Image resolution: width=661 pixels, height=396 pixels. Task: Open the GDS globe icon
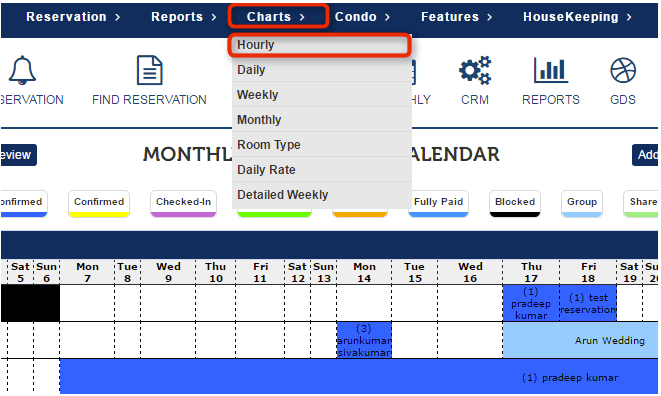(623, 70)
